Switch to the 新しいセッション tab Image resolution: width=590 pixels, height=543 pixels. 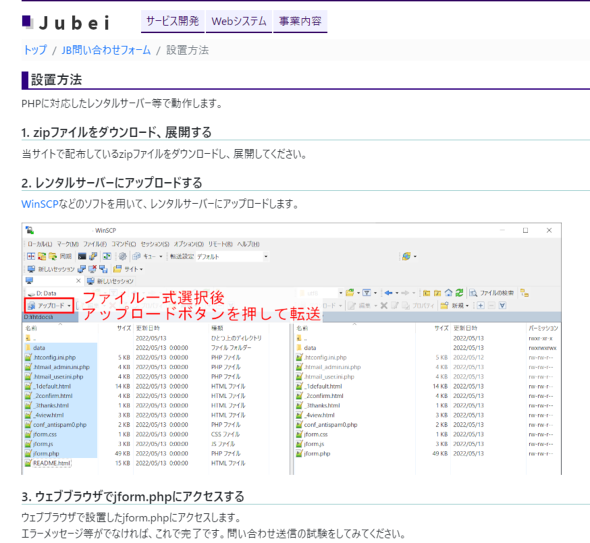click(x=110, y=281)
